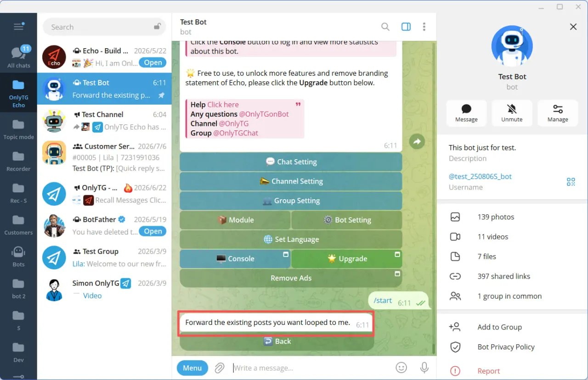Open the bot 2 folder
The image size is (588, 380).
(x=18, y=288)
